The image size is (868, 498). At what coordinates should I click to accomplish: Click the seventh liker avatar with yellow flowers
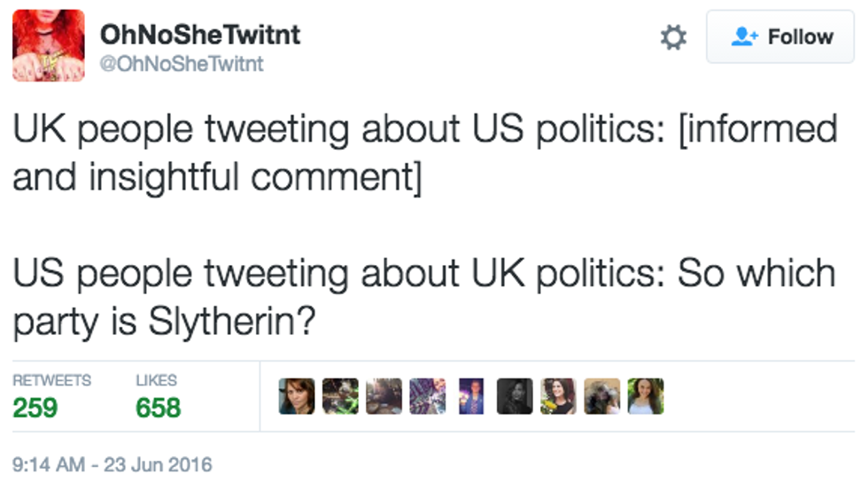(558, 396)
